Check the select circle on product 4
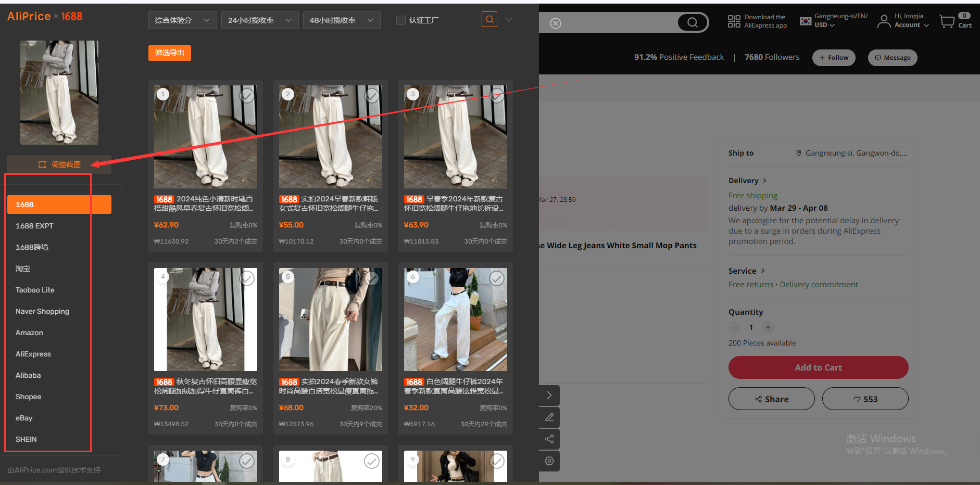The height and width of the screenshot is (485, 980). pyautogui.click(x=247, y=278)
